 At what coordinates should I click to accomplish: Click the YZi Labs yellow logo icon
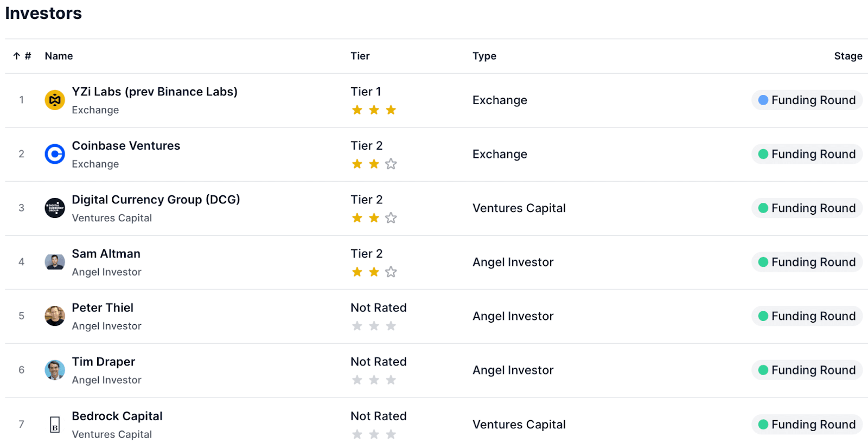(55, 100)
